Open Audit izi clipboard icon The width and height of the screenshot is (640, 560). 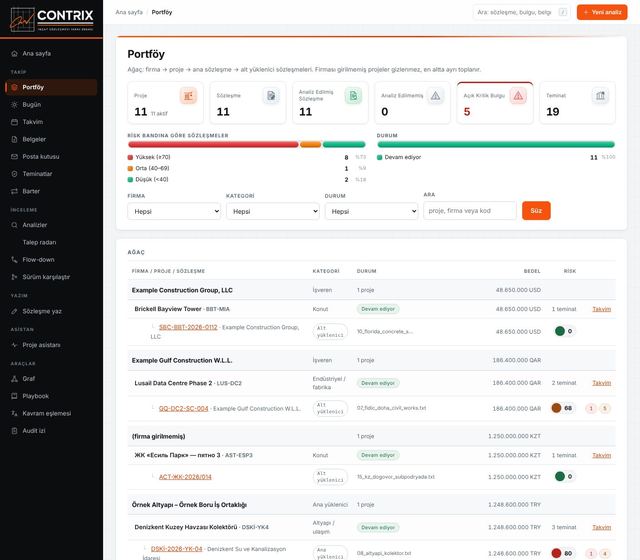[14, 431]
